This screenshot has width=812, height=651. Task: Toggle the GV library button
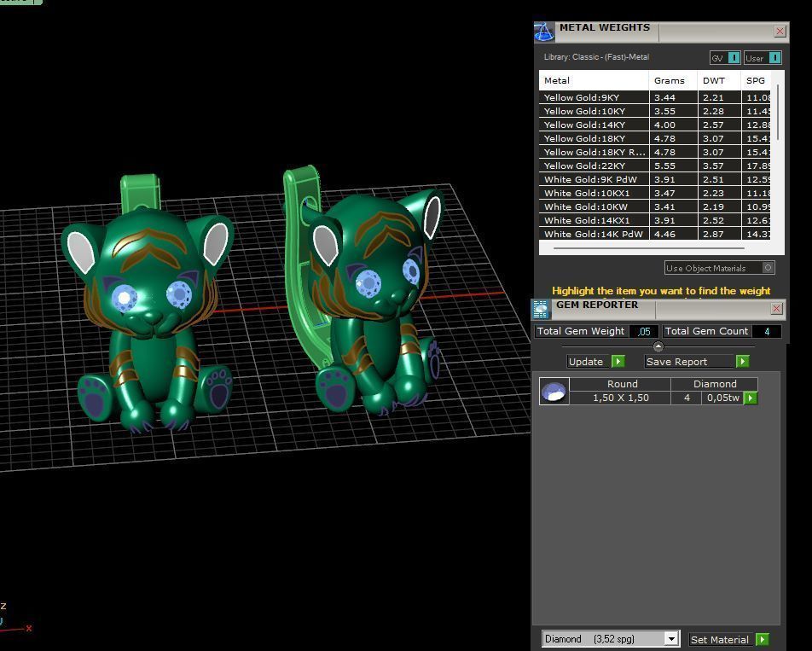tap(725, 58)
